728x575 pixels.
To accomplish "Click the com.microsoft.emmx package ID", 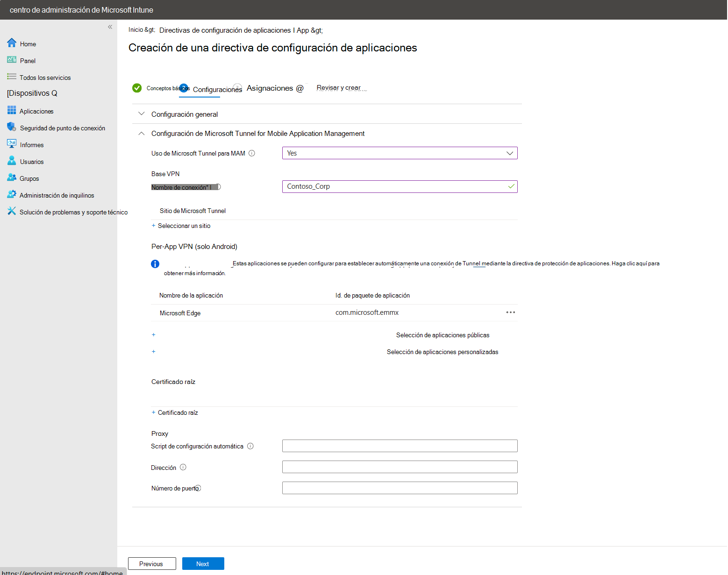I will click(x=367, y=312).
